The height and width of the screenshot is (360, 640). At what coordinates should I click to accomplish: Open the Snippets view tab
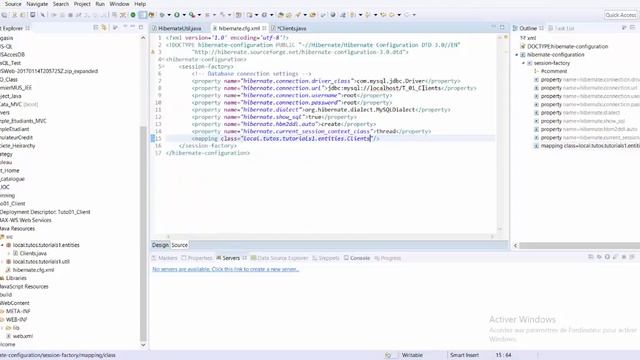tap(326, 258)
